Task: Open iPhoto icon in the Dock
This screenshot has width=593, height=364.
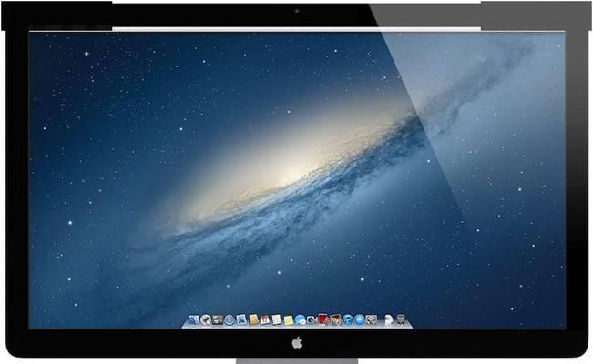Action: tap(336, 319)
